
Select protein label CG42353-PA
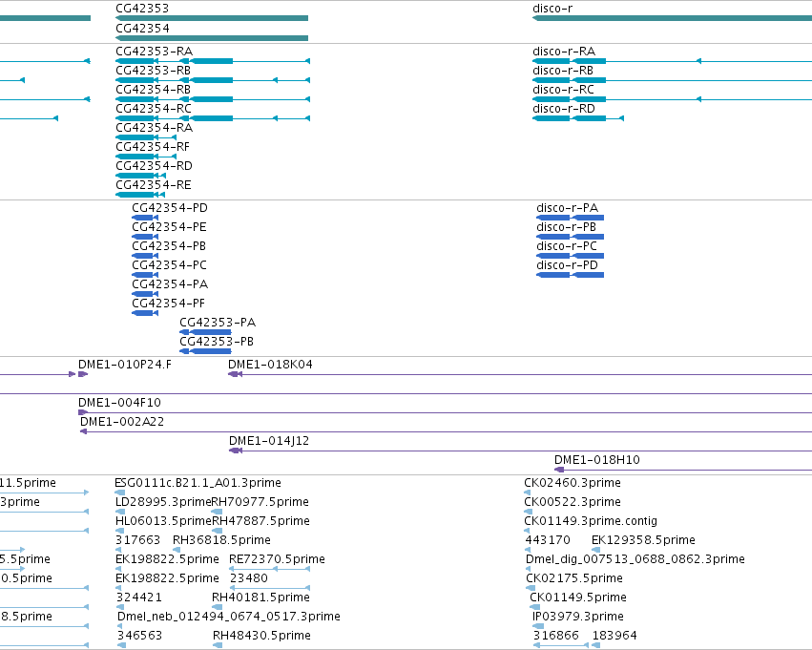(218, 323)
